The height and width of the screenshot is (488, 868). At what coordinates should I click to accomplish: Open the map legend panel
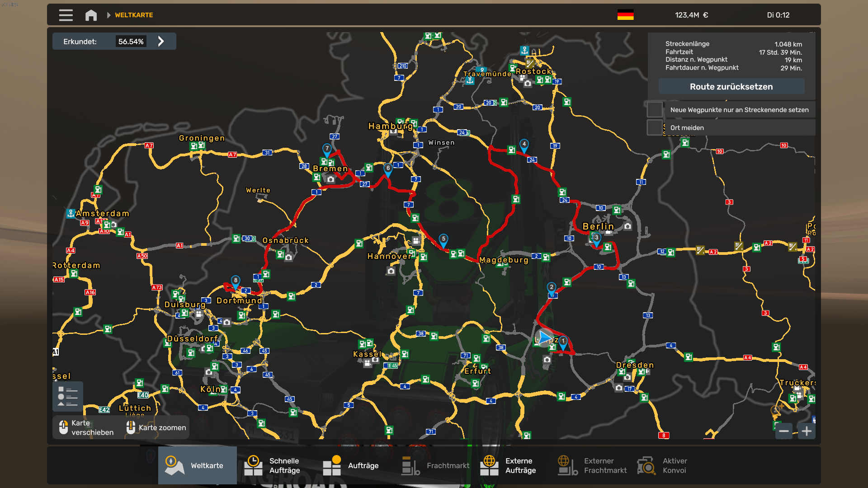[68, 396]
